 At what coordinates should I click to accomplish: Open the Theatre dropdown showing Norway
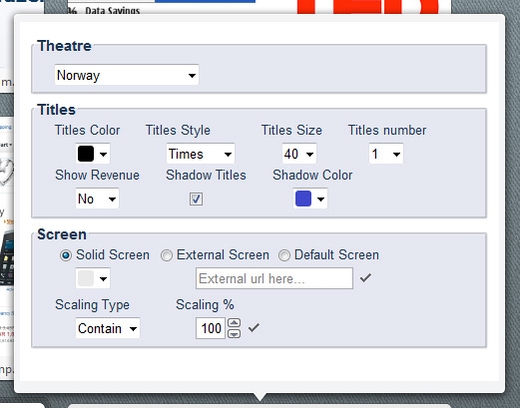127,75
